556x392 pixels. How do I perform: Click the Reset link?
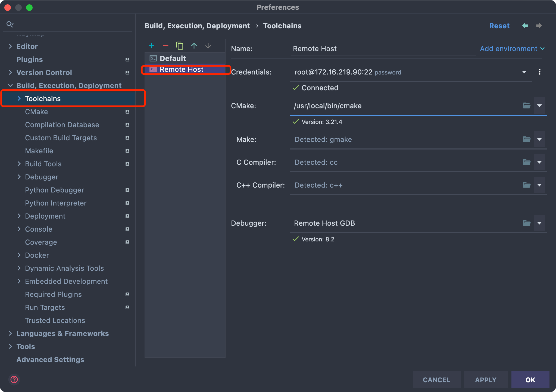pyautogui.click(x=499, y=26)
